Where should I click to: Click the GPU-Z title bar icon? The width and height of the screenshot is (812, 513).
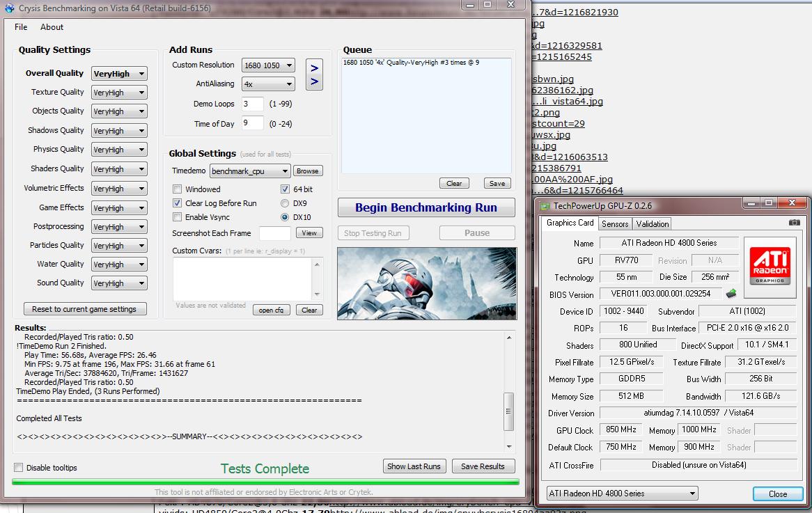point(545,205)
